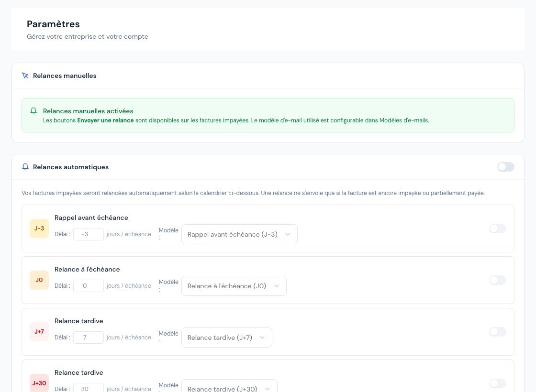
Task: Open the Relance tardive (J+7) model dropdown
Action: [x=227, y=338]
